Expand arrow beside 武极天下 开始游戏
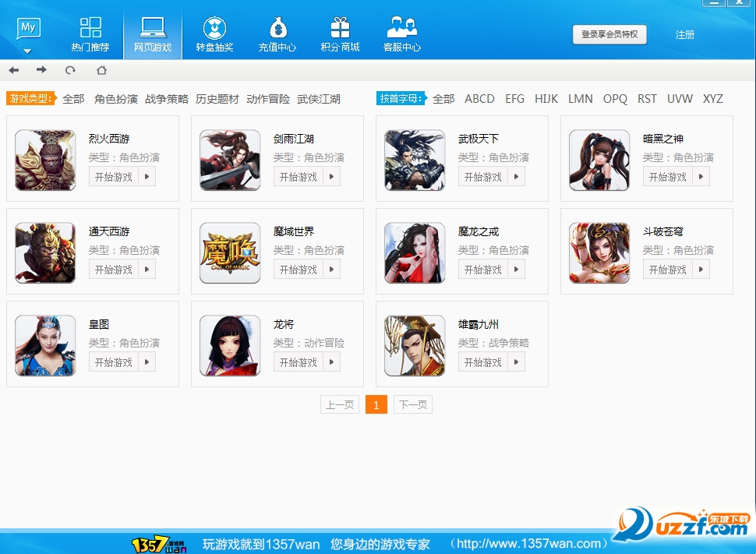 click(517, 177)
